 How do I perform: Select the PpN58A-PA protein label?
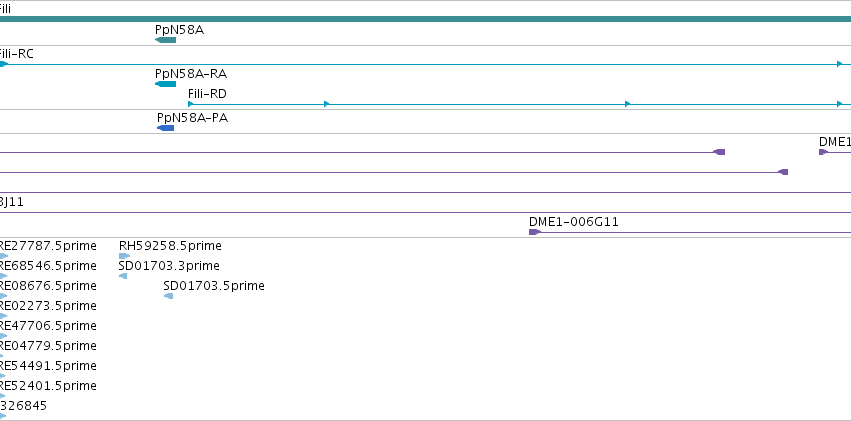pos(193,118)
